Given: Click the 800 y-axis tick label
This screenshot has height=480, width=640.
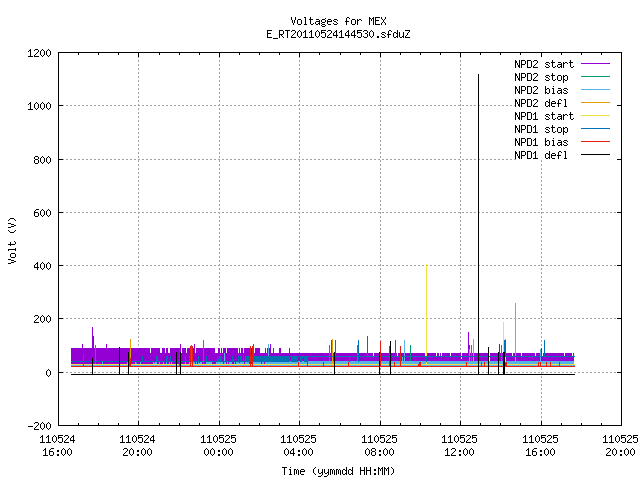Looking at the screenshot, I should [x=42, y=160].
